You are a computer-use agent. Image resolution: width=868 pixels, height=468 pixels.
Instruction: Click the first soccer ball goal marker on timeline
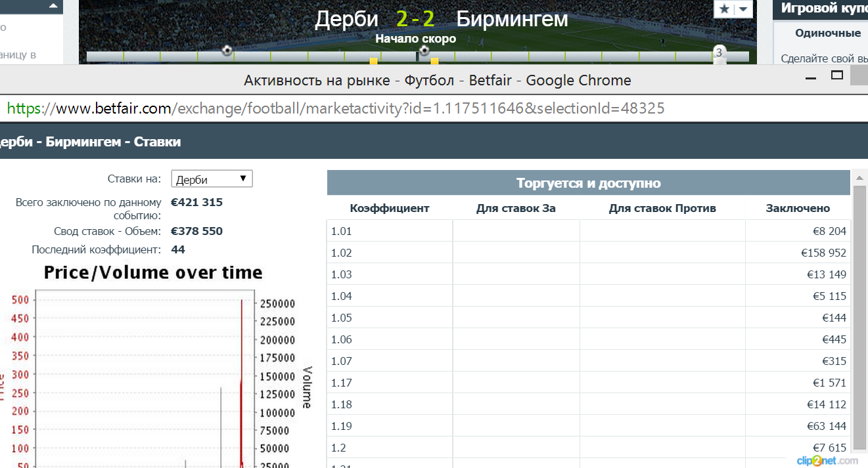click(227, 50)
